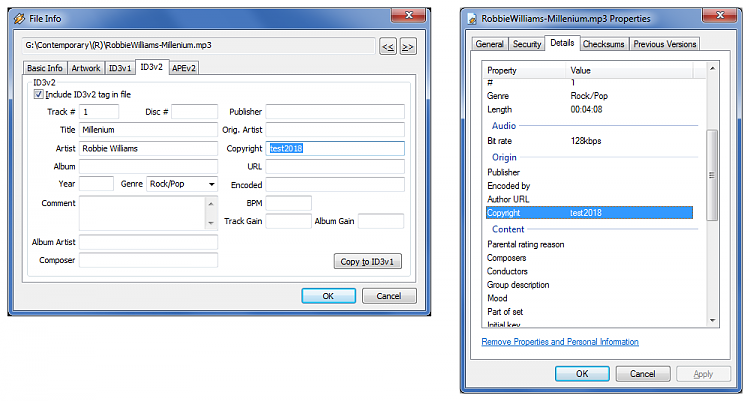Click the Disc # input field
750x401 pixels.
(x=195, y=111)
